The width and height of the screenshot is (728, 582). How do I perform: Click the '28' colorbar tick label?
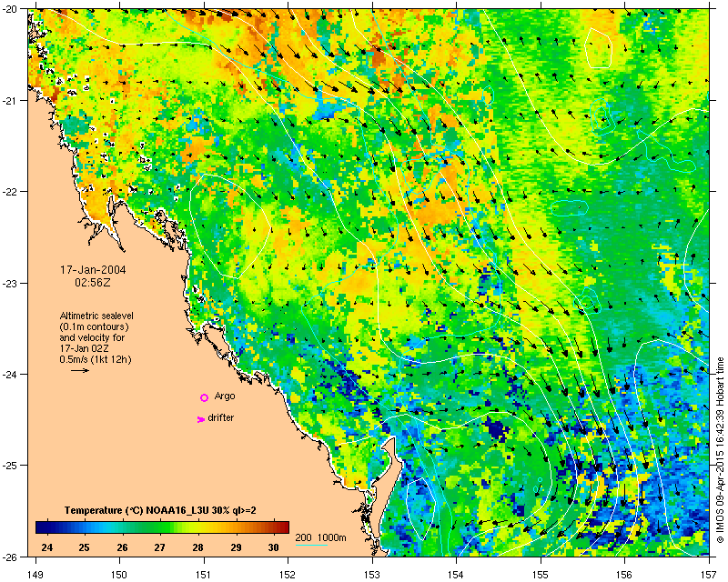(x=197, y=547)
